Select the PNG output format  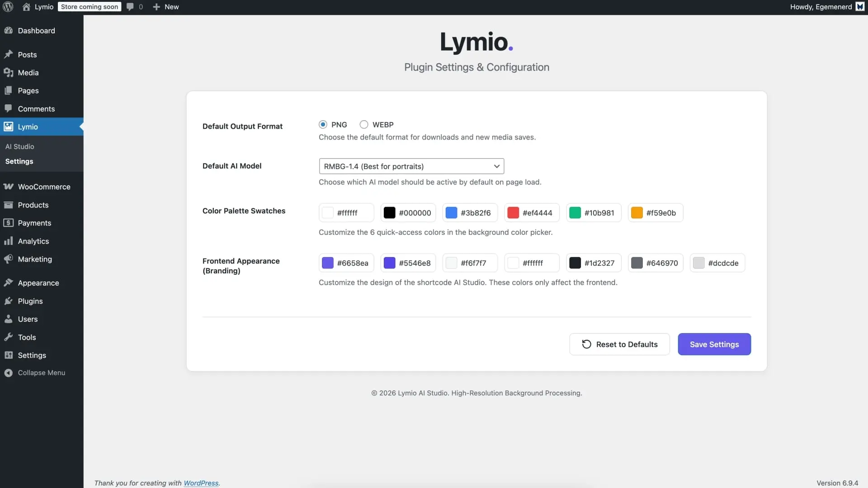point(323,124)
